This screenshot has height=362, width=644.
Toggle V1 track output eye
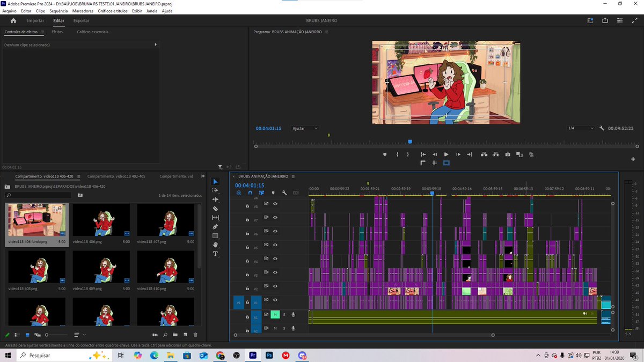275,300
